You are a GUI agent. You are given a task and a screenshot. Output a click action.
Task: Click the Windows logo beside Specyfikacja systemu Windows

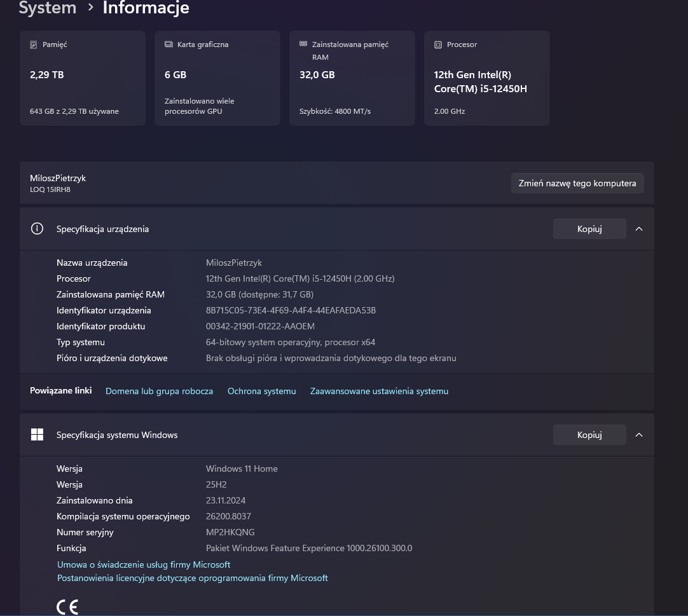38,434
